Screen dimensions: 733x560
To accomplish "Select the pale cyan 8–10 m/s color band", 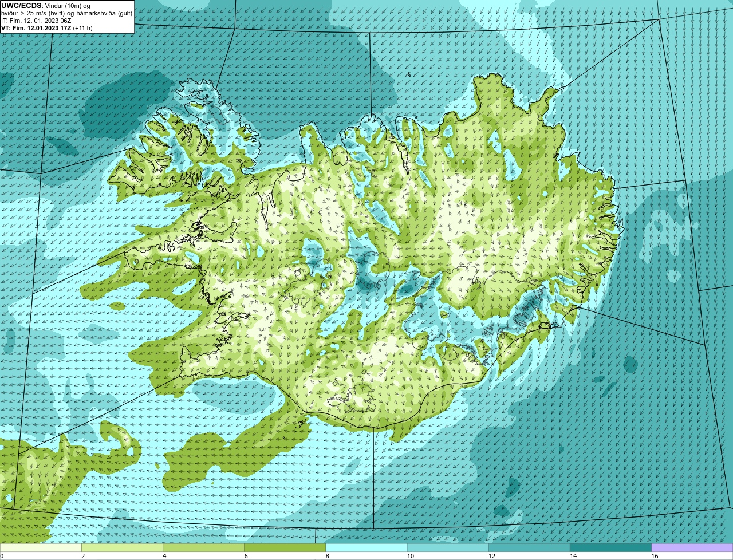I will 366,547.
